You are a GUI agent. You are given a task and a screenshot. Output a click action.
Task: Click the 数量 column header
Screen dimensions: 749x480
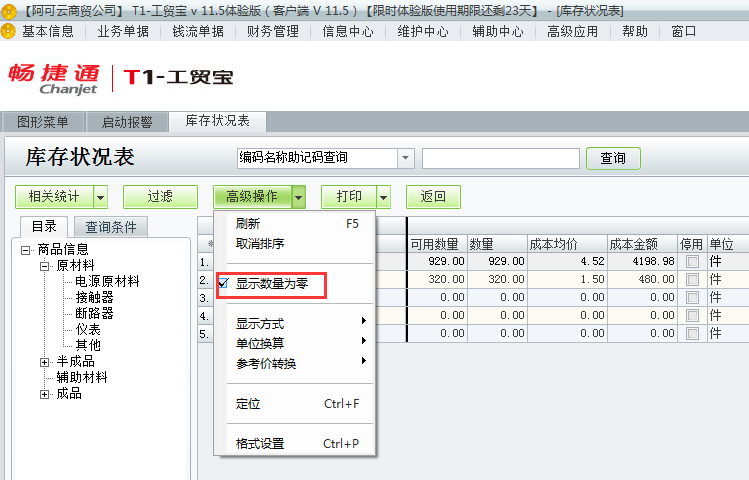click(x=497, y=244)
